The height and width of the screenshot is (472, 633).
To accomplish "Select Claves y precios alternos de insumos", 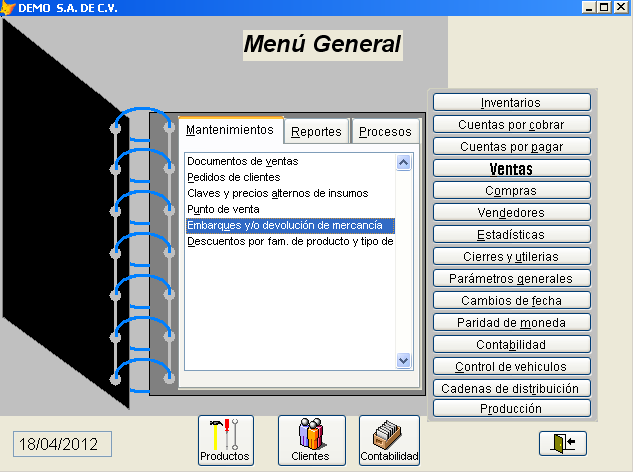I will tap(290, 193).
